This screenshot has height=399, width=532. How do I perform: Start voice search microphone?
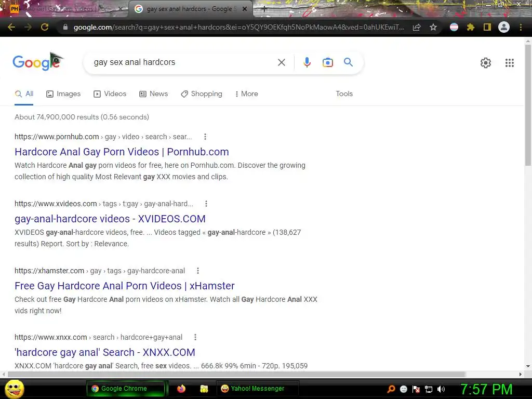tap(307, 62)
